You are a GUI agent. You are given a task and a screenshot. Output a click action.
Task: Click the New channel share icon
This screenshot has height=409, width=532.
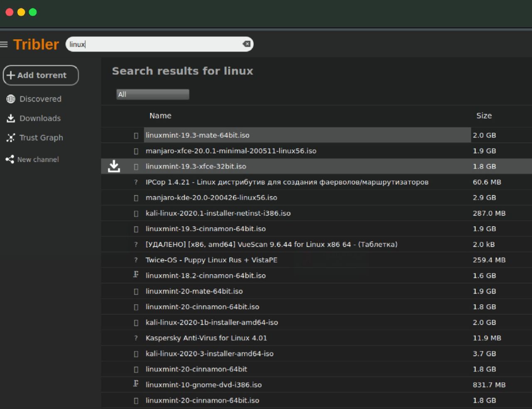10,159
